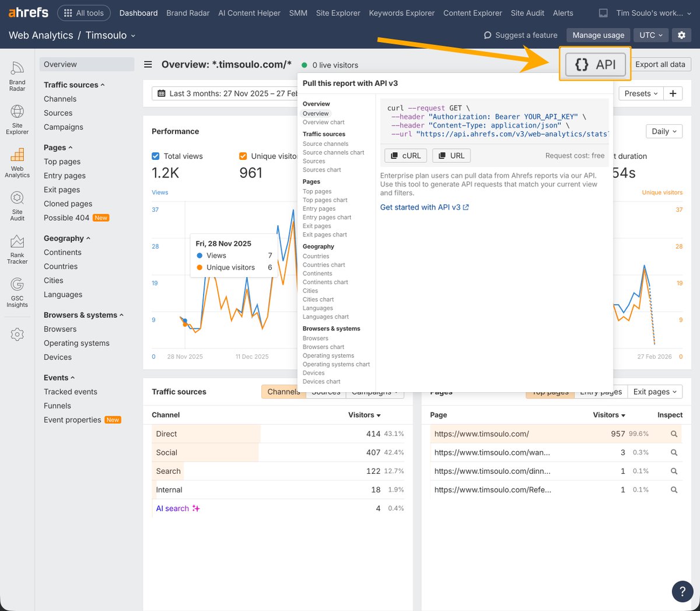Open the Daily granularity dropdown
This screenshot has width=700, height=611.
point(664,131)
